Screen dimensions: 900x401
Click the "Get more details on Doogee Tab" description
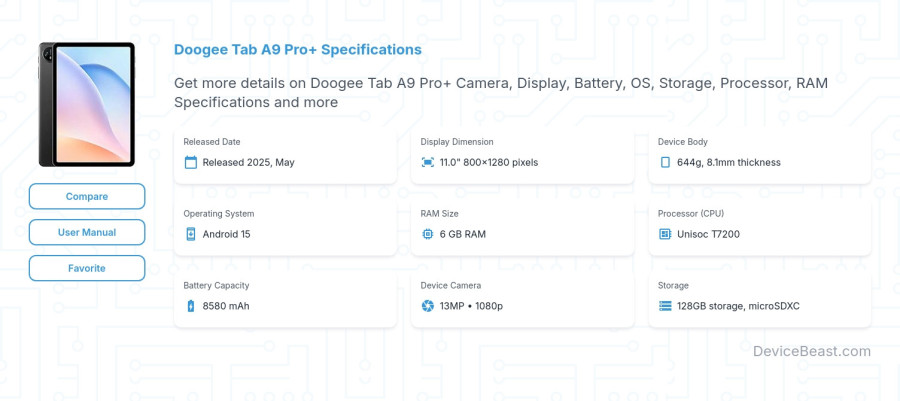point(501,92)
